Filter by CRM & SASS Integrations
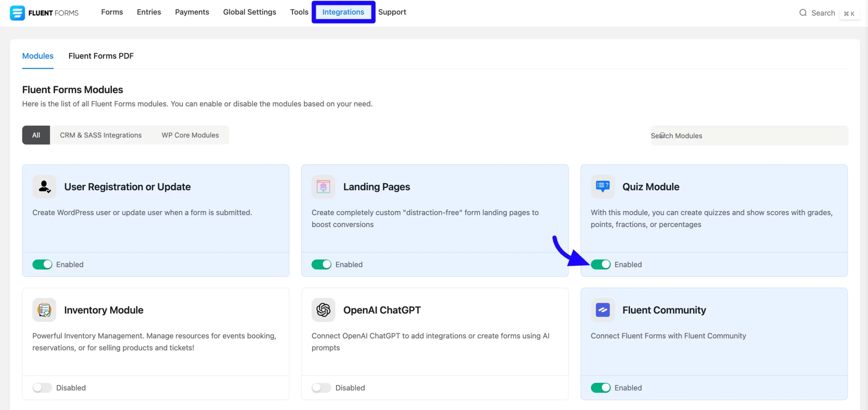The width and height of the screenshot is (868, 410). 100,135
